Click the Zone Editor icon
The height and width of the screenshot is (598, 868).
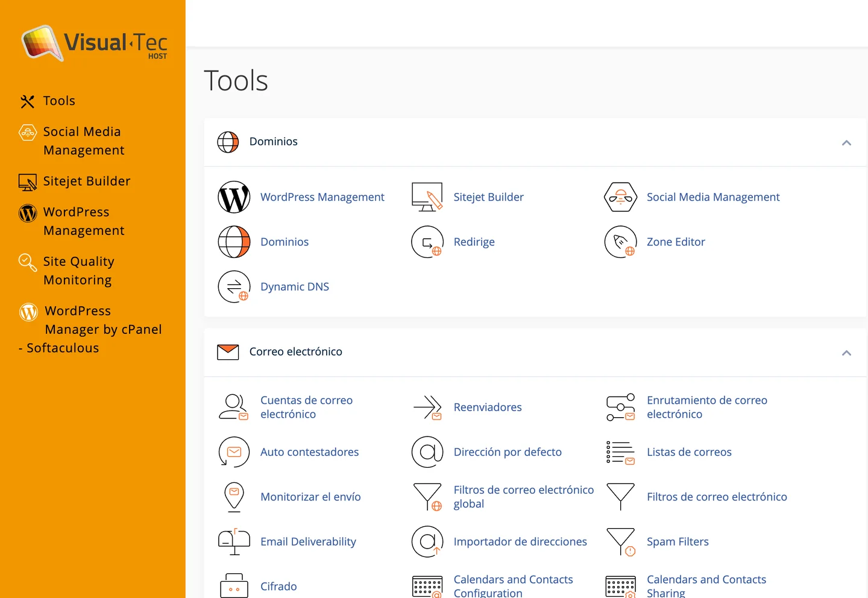[620, 242]
